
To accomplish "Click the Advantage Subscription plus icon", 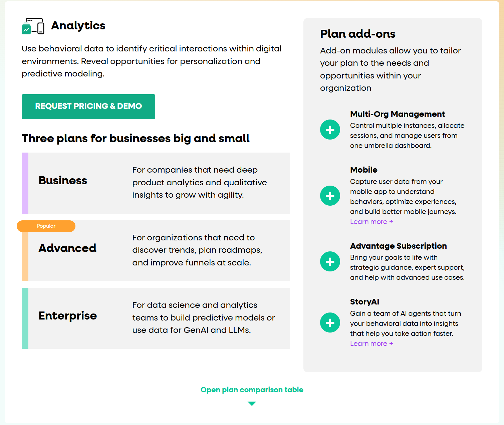I will (x=330, y=261).
